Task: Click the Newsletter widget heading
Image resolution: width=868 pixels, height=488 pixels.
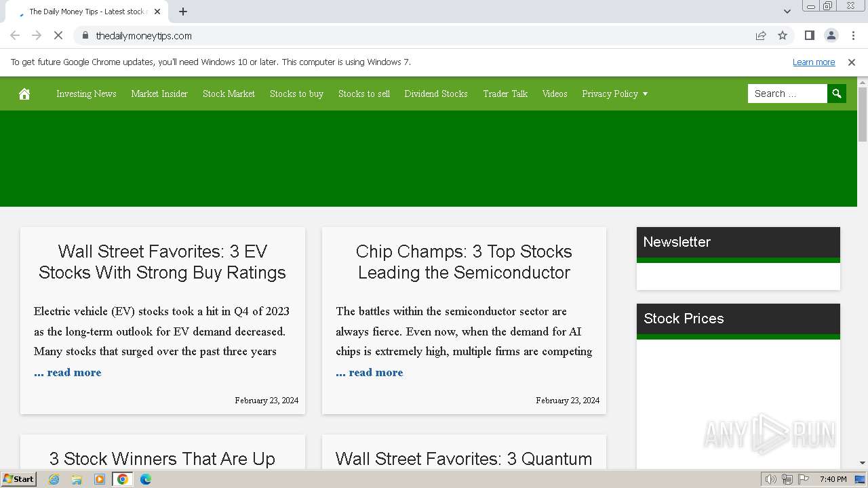Action: pos(677,242)
